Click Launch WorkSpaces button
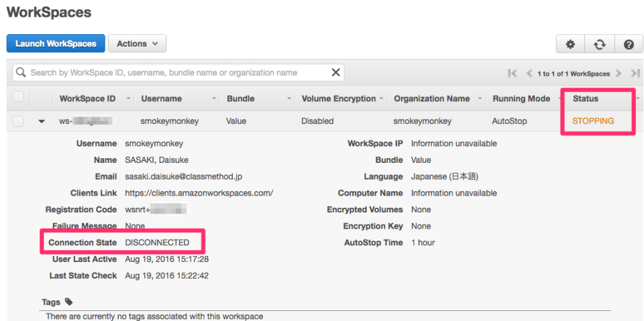The height and width of the screenshot is (321, 644). coord(56,44)
